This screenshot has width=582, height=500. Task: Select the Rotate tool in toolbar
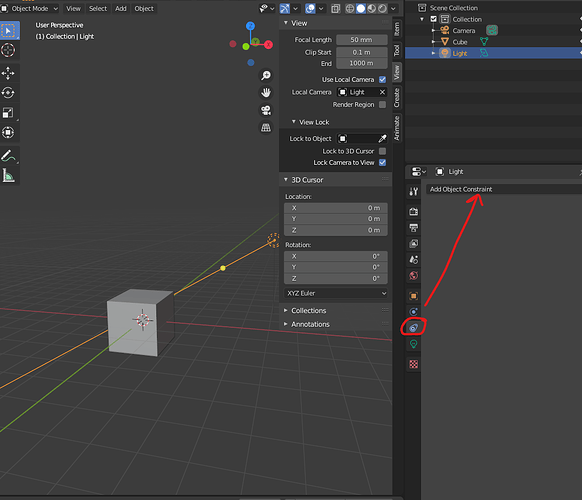8,93
